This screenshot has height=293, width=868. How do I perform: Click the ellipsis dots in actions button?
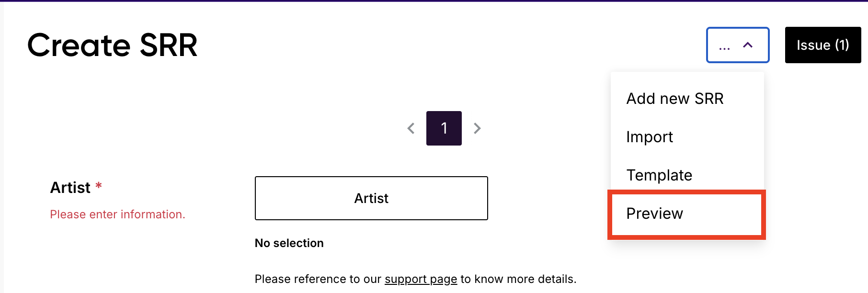point(724,46)
